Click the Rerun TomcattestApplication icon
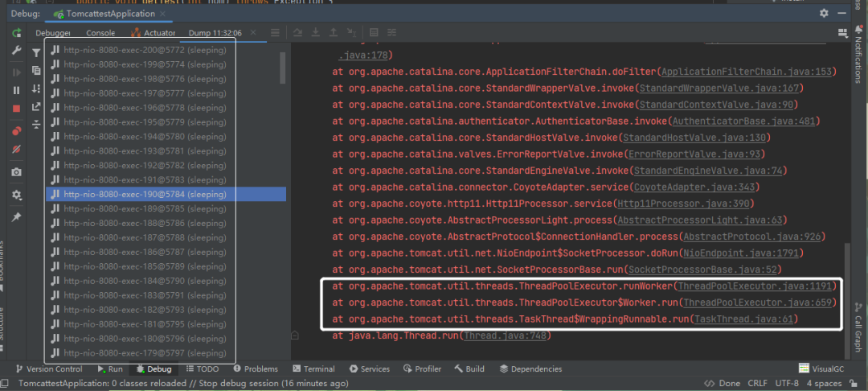The width and height of the screenshot is (868, 391). click(17, 33)
